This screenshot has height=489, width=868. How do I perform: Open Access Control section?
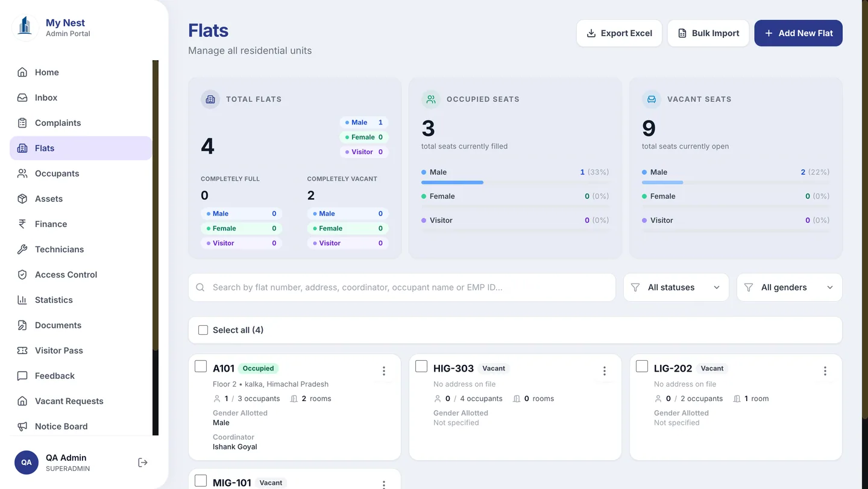click(81, 275)
